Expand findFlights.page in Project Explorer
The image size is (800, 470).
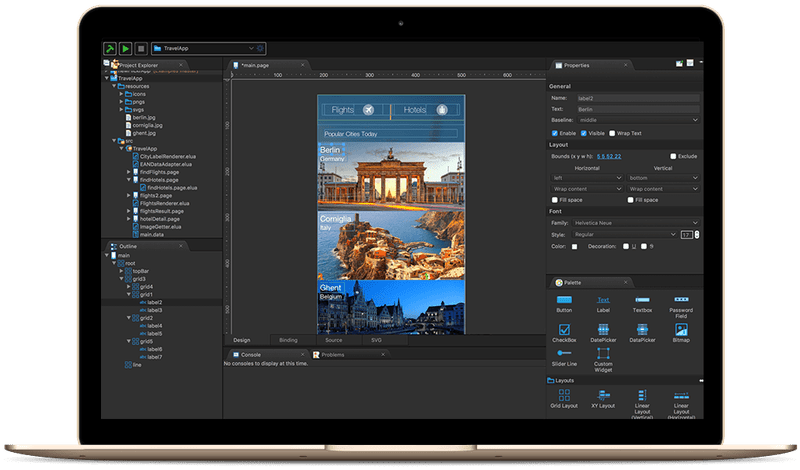tap(129, 172)
